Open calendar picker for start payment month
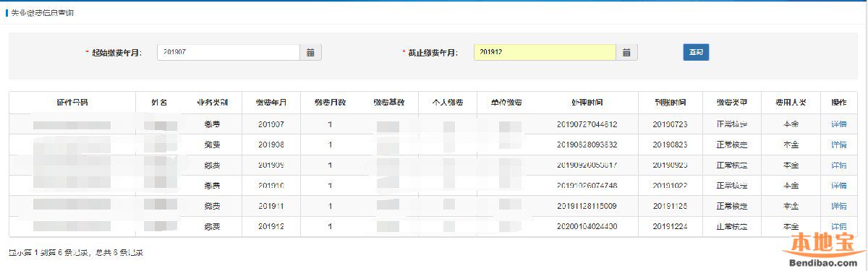The height and width of the screenshot is (271, 868). 310,53
